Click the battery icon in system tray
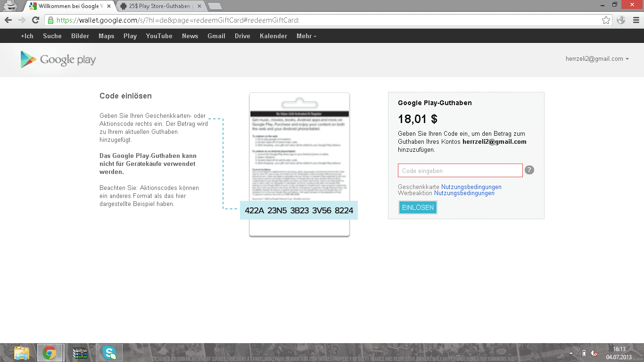The image size is (644, 362). click(584, 353)
